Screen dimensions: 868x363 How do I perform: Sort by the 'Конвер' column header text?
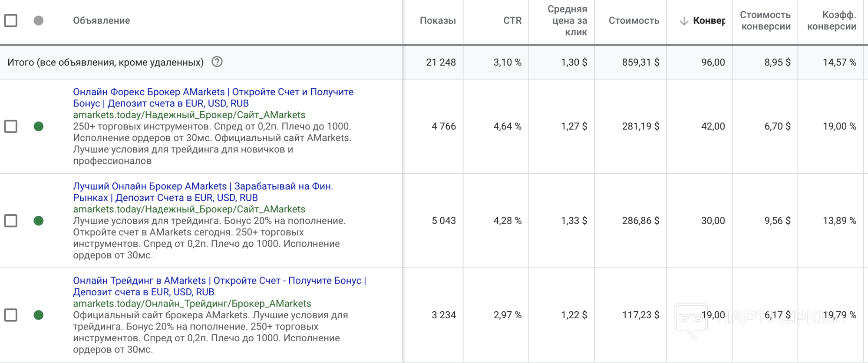(x=709, y=20)
